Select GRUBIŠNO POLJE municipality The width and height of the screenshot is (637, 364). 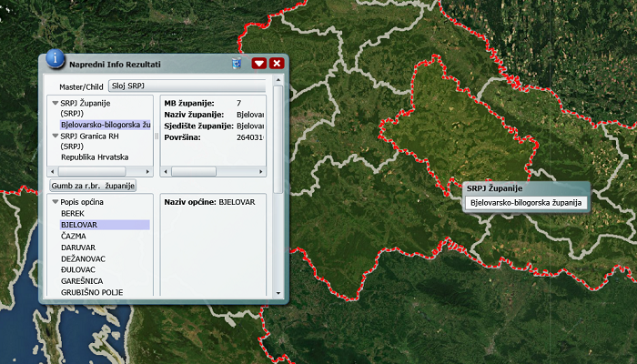point(92,293)
